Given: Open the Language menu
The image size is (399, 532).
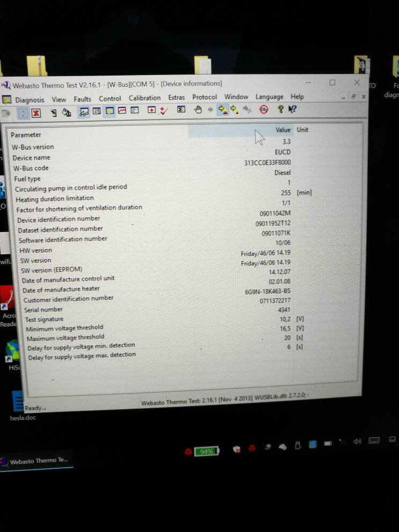Looking at the screenshot, I should [269, 97].
